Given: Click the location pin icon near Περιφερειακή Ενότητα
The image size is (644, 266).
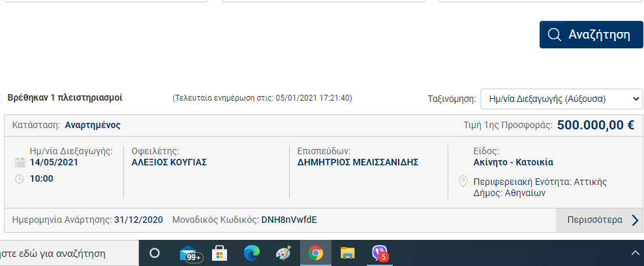Looking at the screenshot, I should (463, 181).
